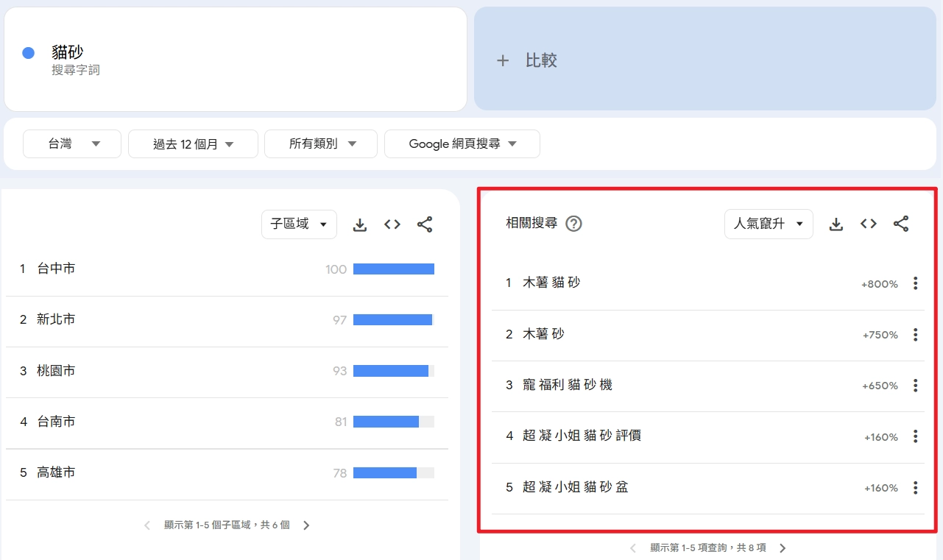This screenshot has width=943, height=560.
Task: Open the 子區域 view selector
Action: (299, 224)
